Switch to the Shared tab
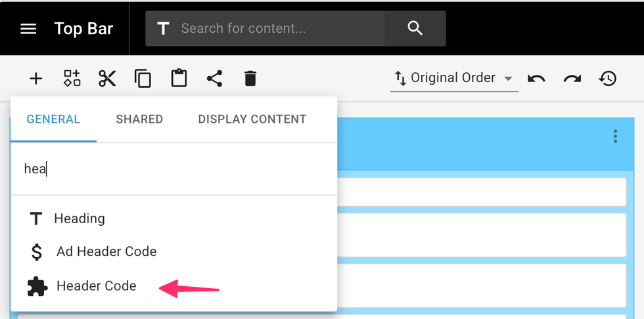Viewport: 644px width, 319px height. [139, 119]
